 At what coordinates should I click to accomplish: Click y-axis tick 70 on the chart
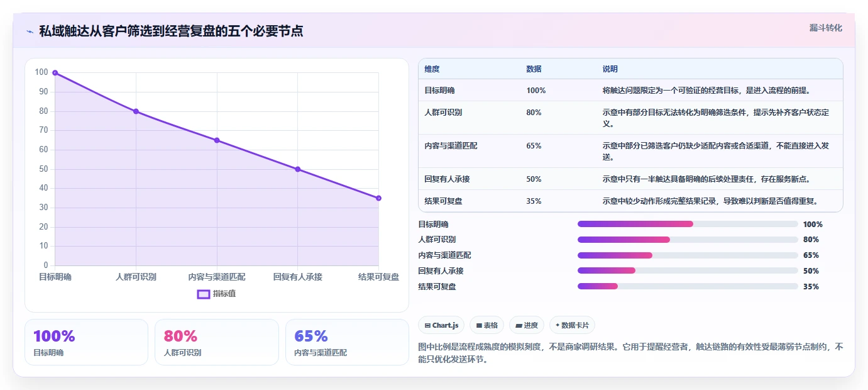[x=43, y=130]
